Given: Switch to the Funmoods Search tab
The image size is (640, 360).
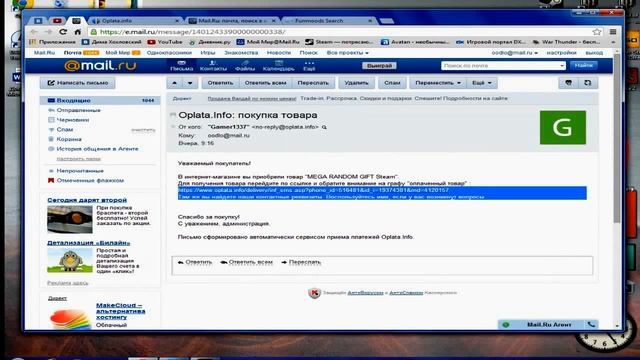Looking at the screenshot, I should point(329,20).
